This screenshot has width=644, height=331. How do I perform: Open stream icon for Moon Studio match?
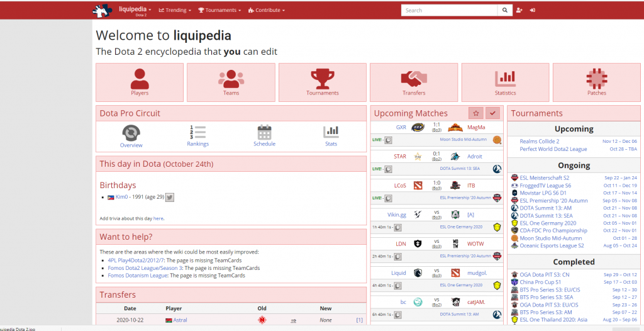click(x=388, y=140)
